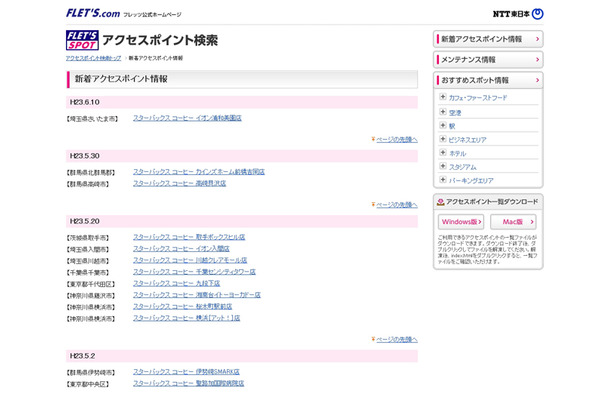Open スターバックス 川越クレアモール店 link
The width and height of the screenshot is (610, 400).
[x=190, y=260]
